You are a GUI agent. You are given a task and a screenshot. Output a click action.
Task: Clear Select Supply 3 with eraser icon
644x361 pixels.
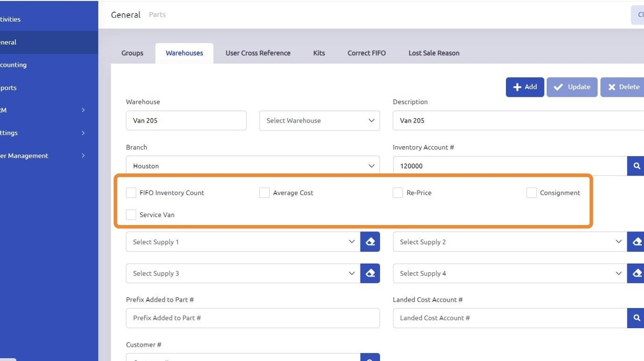tap(370, 273)
